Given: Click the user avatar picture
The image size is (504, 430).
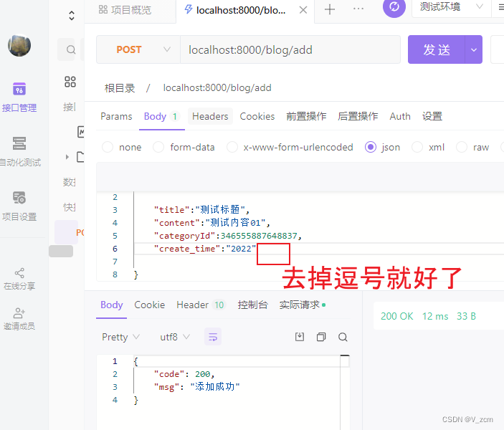Looking at the screenshot, I should click(19, 45).
